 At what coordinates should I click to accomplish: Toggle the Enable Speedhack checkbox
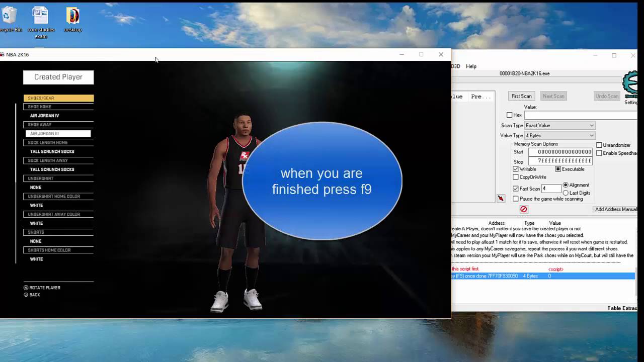coord(599,153)
